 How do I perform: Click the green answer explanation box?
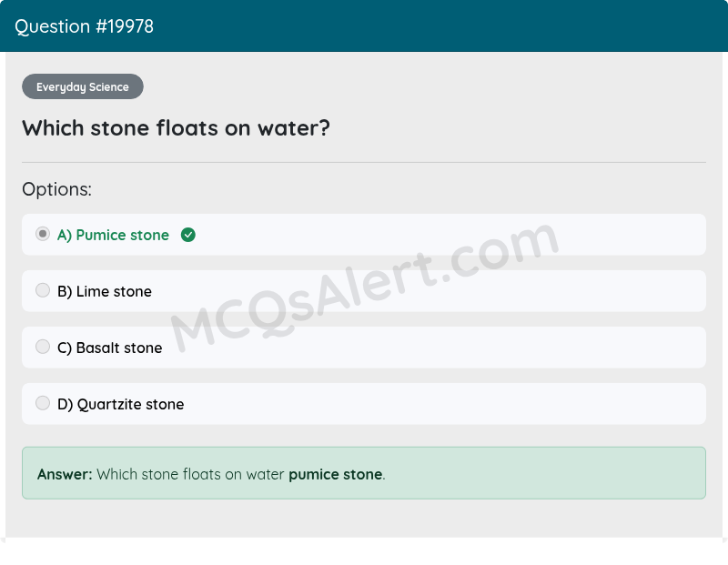click(364, 473)
